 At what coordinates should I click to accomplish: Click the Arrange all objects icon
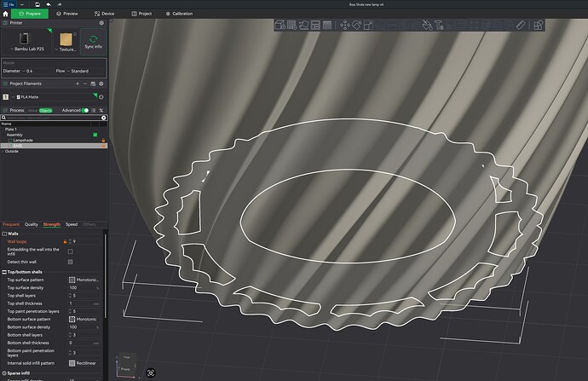click(x=316, y=25)
